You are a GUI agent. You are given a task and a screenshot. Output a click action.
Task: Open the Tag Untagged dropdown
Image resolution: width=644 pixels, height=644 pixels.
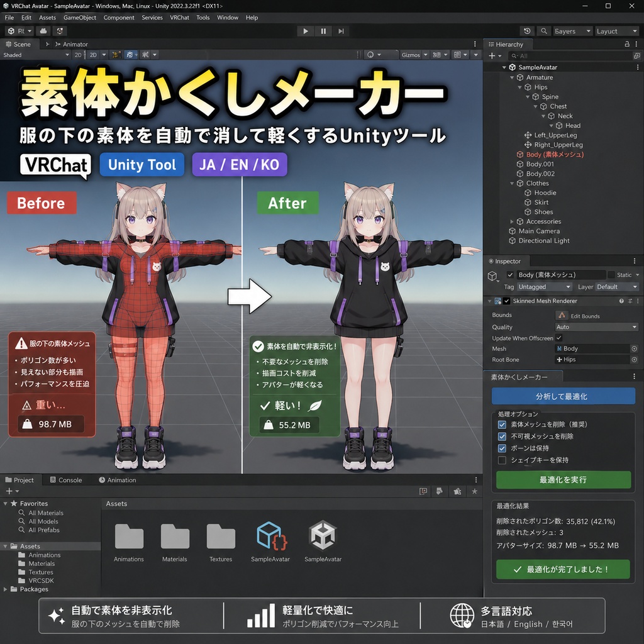click(x=545, y=287)
